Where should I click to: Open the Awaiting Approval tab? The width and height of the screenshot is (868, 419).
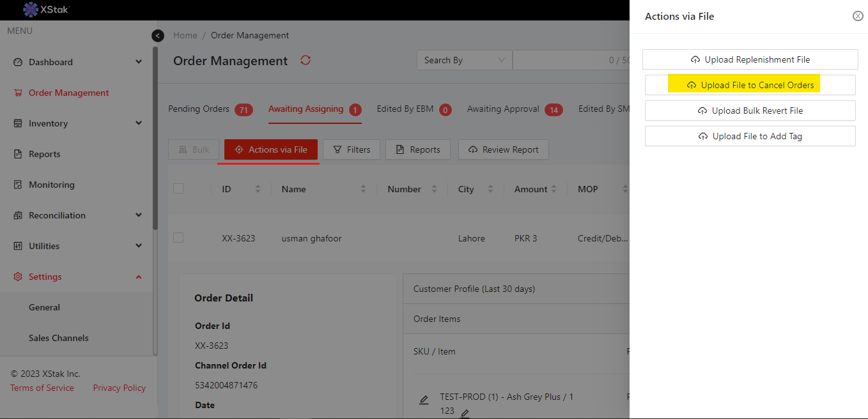(x=503, y=109)
